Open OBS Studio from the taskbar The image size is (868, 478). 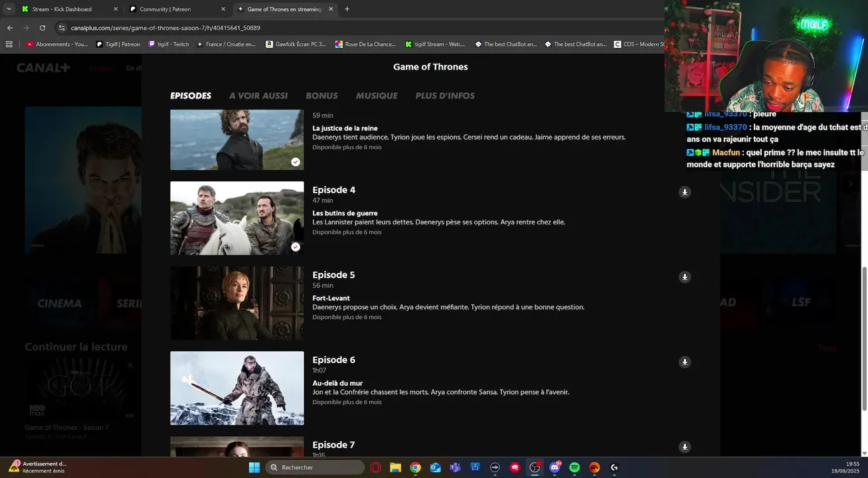tap(535, 467)
